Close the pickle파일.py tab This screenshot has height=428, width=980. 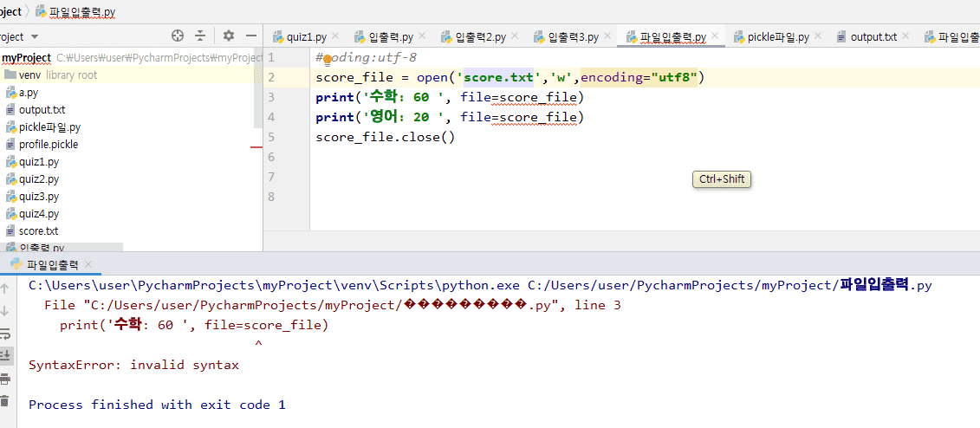tap(818, 36)
